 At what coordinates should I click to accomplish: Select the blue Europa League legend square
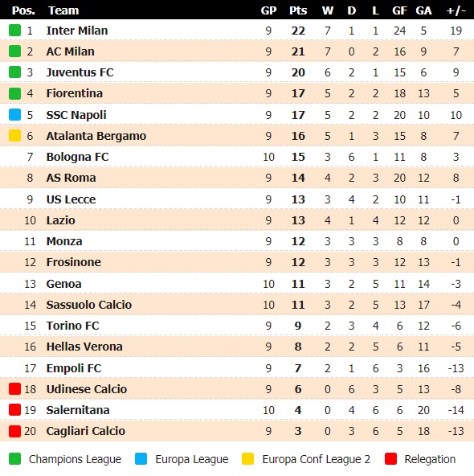(x=141, y=459)
